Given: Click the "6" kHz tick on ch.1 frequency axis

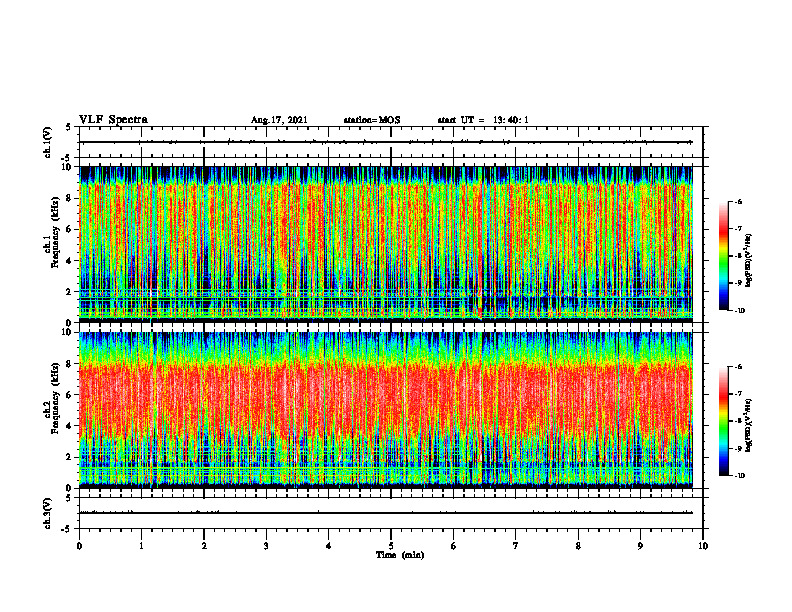Looking at the screenshot, I should click(x=70, y=229).
